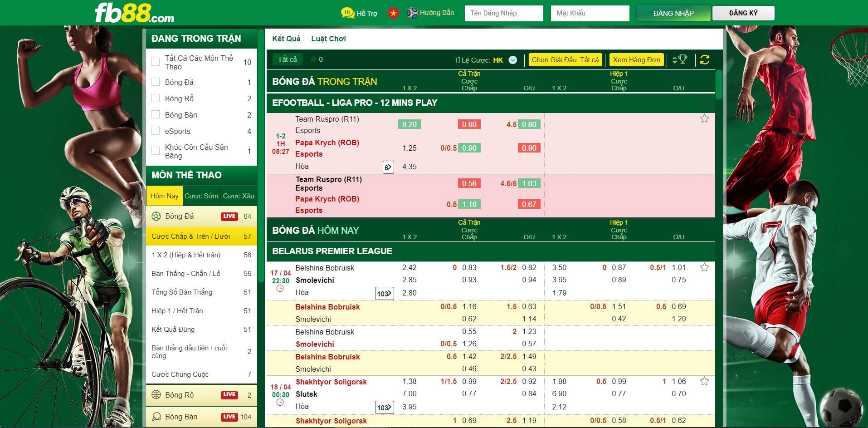
Task: Open the Hỗ Trợ chat support icon
Action: click(x=348, y=13)
